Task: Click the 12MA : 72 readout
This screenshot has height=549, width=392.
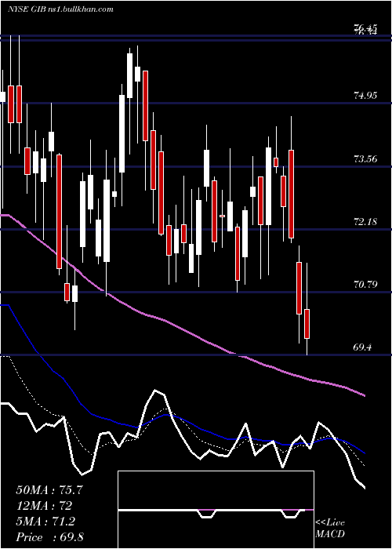Action: click(x=44, y=506)
